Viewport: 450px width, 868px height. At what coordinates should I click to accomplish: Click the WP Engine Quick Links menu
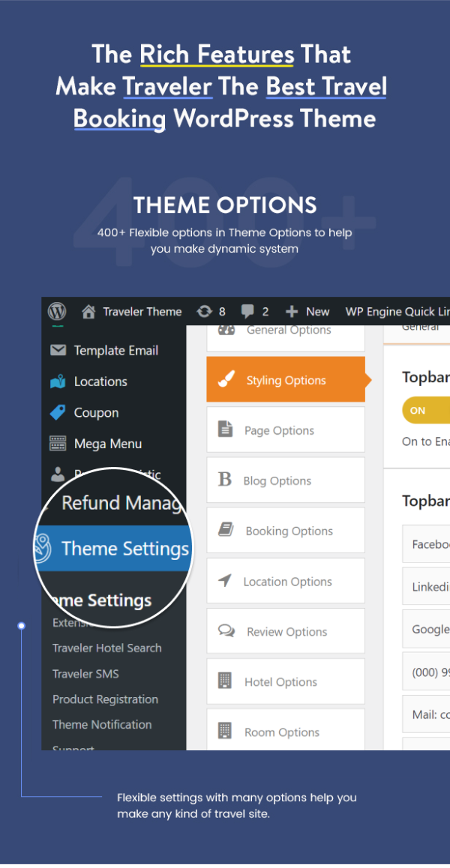(397, 312)
